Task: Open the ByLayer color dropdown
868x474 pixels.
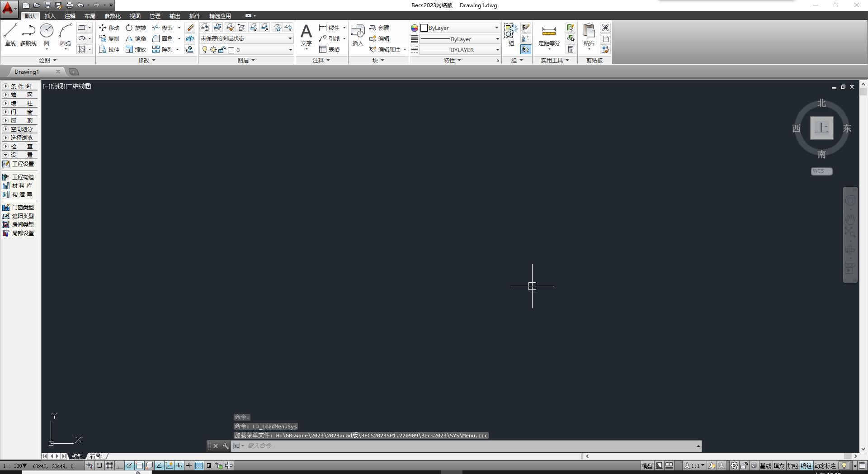Action: (x=460, y=28)
